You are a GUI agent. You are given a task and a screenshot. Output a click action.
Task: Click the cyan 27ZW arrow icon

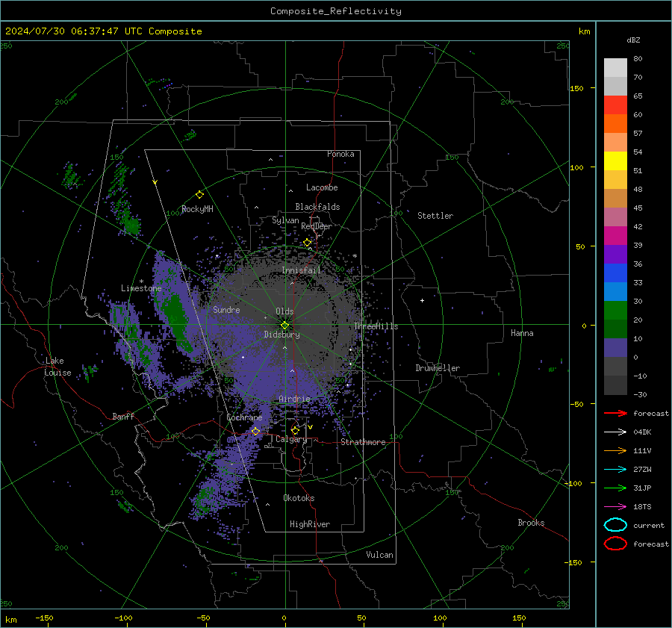615,470
